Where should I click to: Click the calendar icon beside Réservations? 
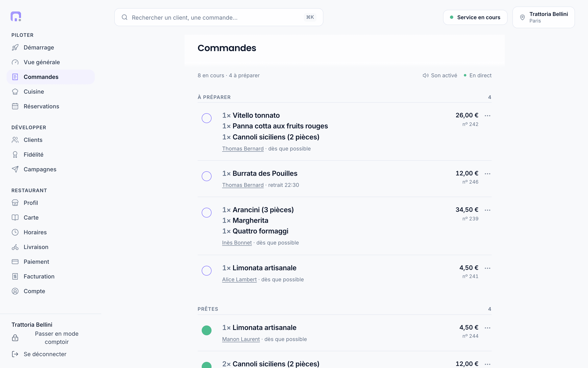(x=15, y=106)
